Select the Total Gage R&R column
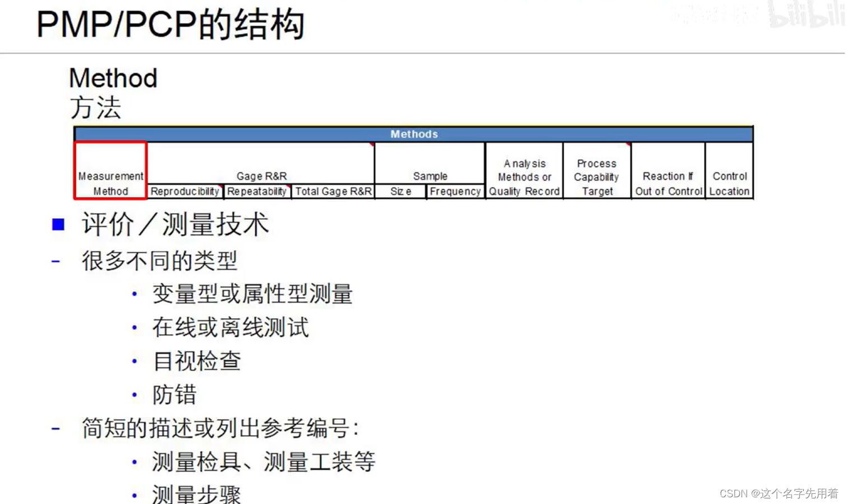 pos(333,191)
